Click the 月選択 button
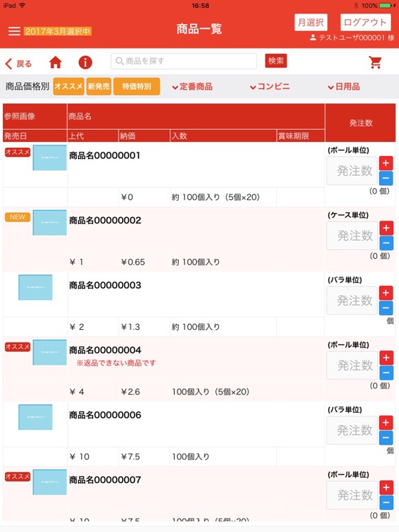The image size is (399, 532). coord(311,23)
